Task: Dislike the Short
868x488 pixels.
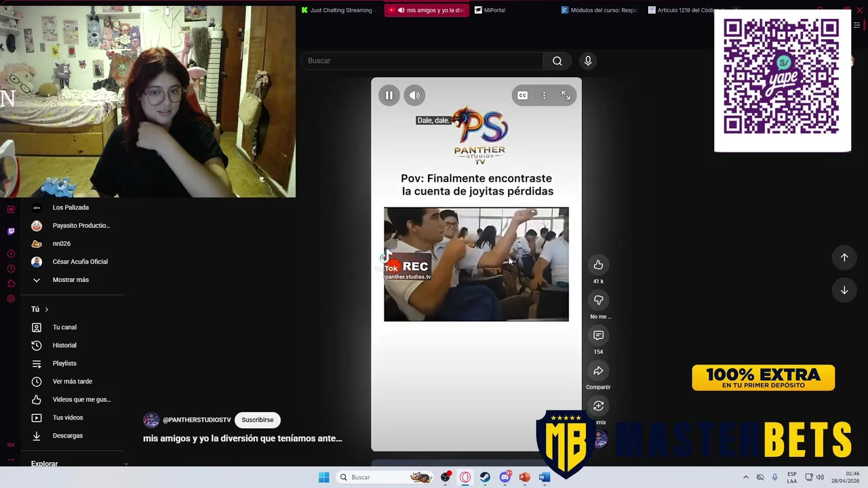Action: tap(598, 300)
